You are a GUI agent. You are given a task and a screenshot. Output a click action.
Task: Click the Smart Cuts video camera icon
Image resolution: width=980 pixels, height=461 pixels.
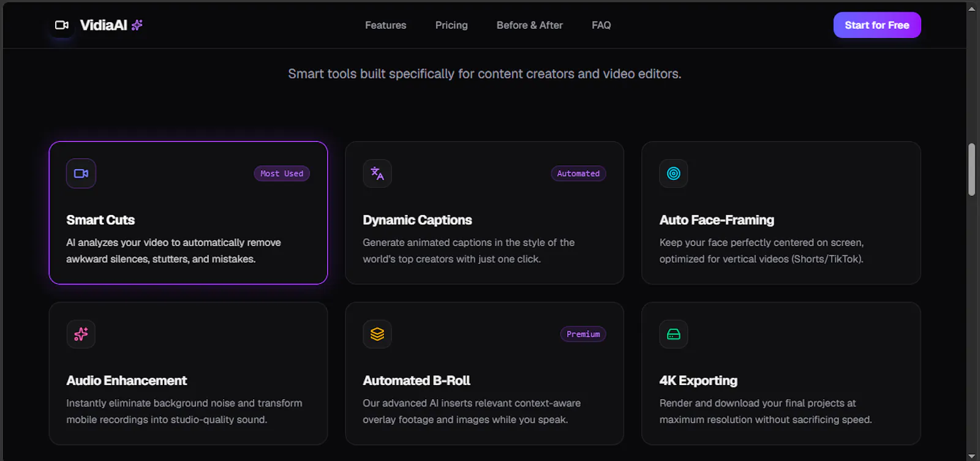[81, 174]
